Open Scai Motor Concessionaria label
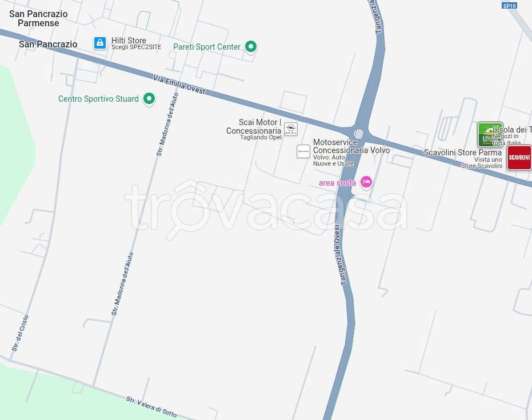The image size is (532, 420). tap(254, 126)
